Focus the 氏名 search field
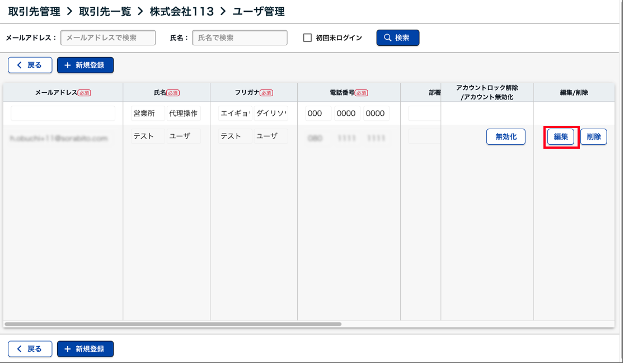 [x=240, y=38]
